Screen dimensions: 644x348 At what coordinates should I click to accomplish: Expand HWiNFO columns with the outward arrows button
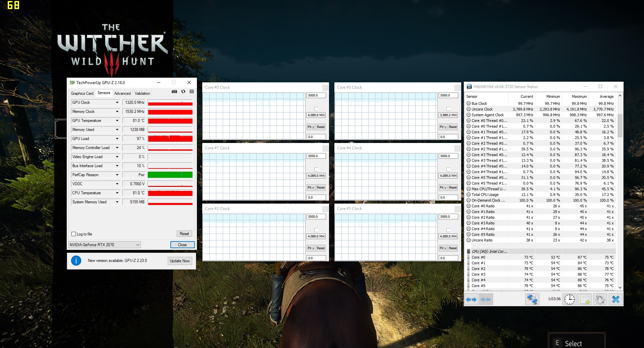[x=471, y=299]
